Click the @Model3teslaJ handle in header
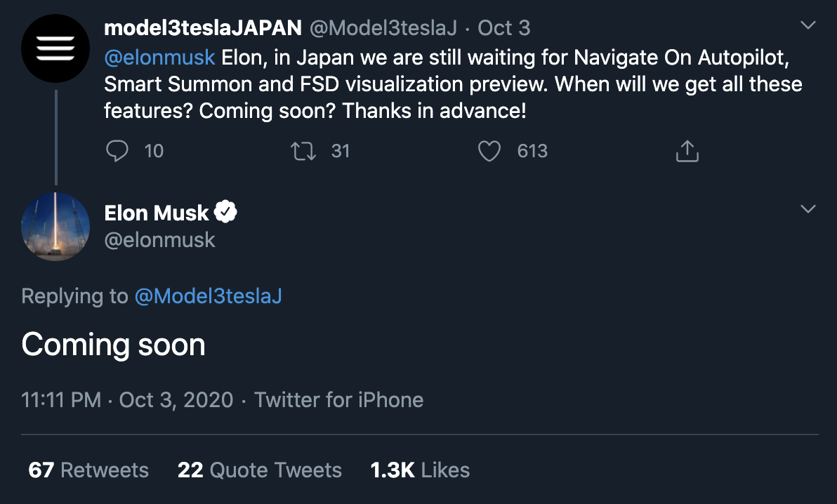837x504 pixels. pyautogui.click(x=383, y=28)
